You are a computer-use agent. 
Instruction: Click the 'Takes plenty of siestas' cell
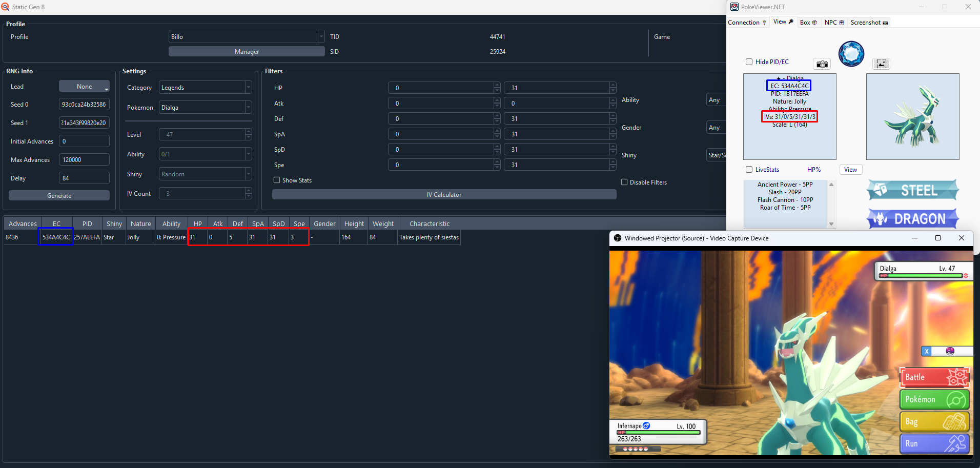tap(429, 237)
